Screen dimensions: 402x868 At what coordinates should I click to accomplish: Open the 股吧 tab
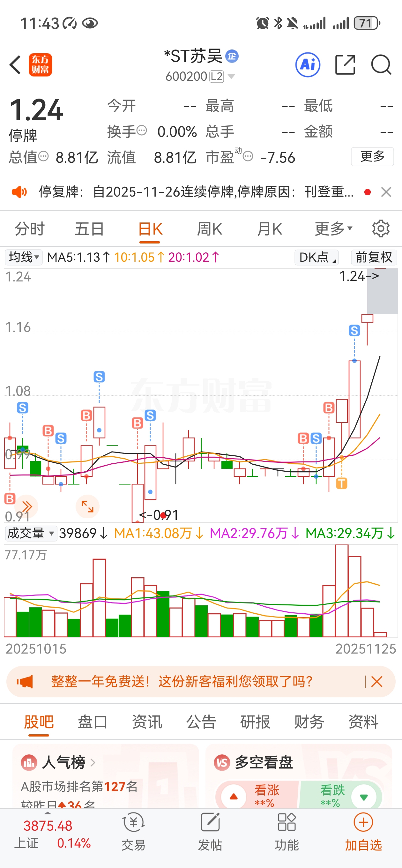[39, 722]
